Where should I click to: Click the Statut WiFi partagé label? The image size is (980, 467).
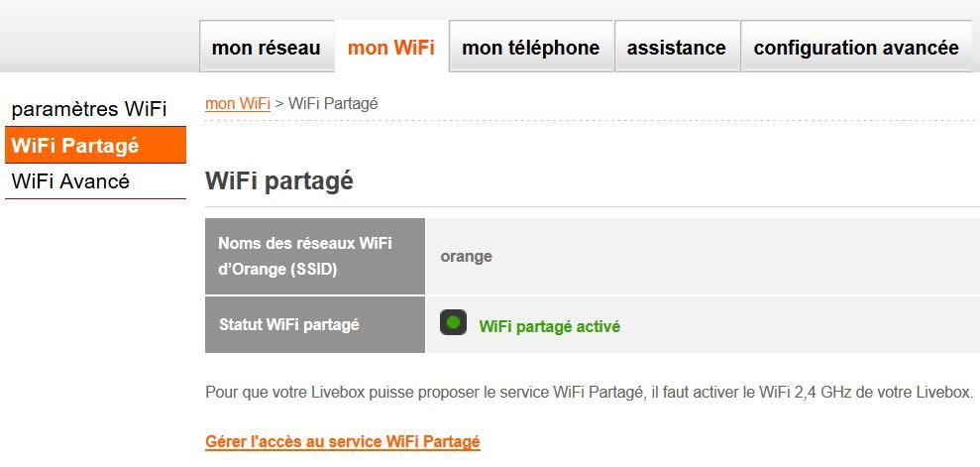click(288, 324)
